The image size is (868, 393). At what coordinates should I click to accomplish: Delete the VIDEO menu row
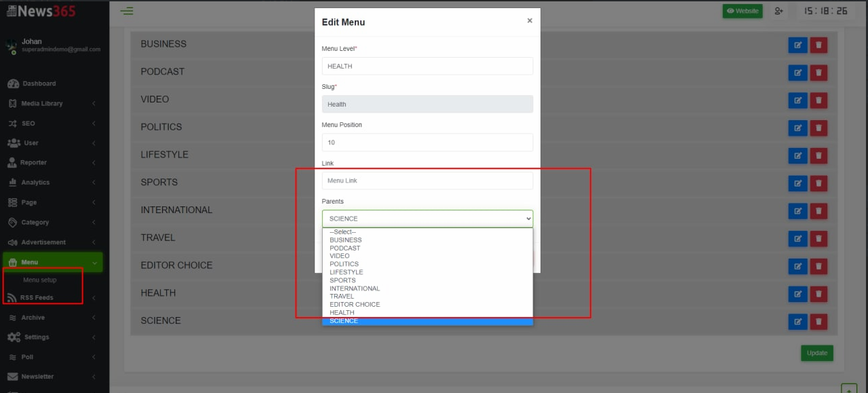coord(818,100)
